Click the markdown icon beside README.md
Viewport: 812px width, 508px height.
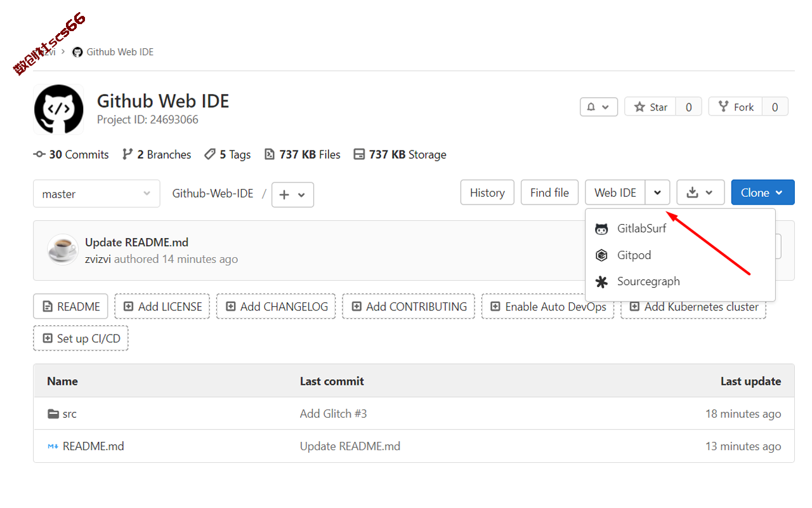pos(53,446)
